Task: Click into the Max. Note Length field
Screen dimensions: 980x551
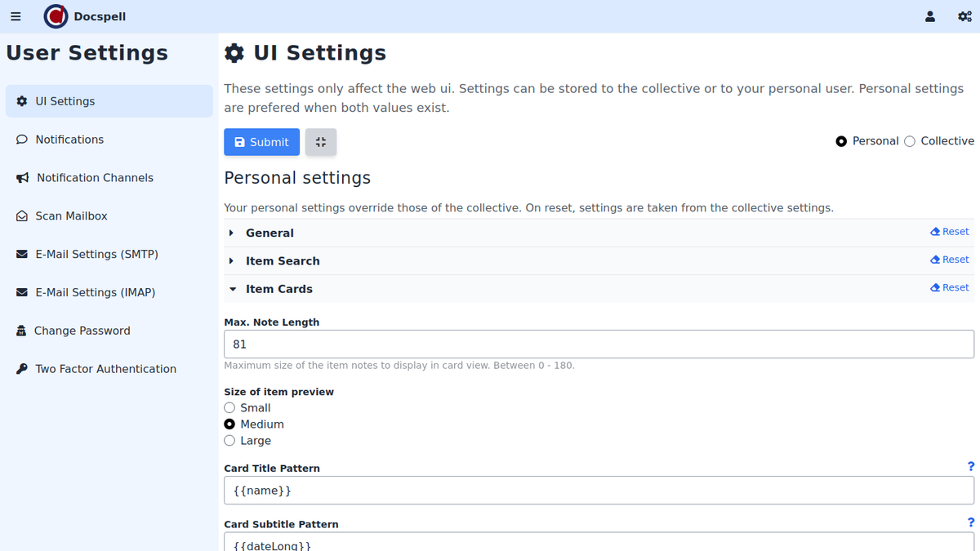Action: tap(599, 344)
